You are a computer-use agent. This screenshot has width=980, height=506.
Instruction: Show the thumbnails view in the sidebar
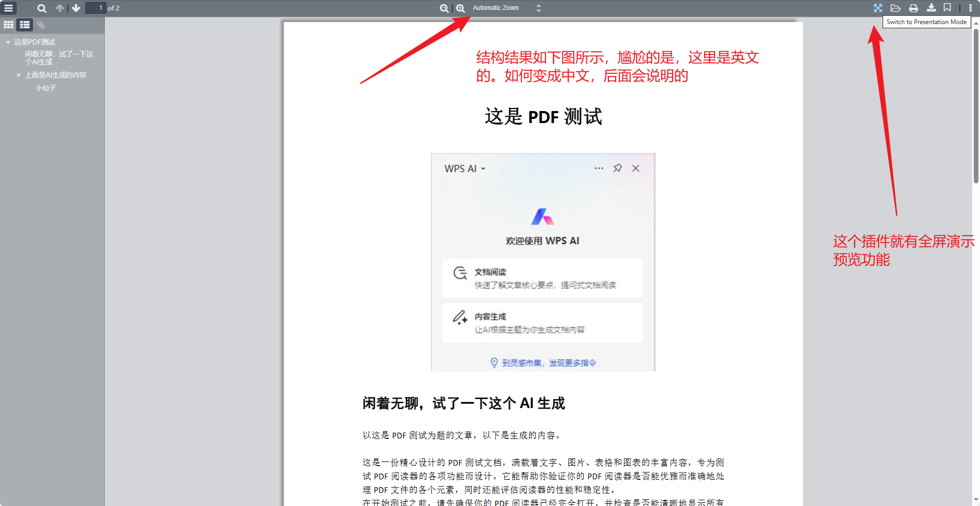[8, 25]
